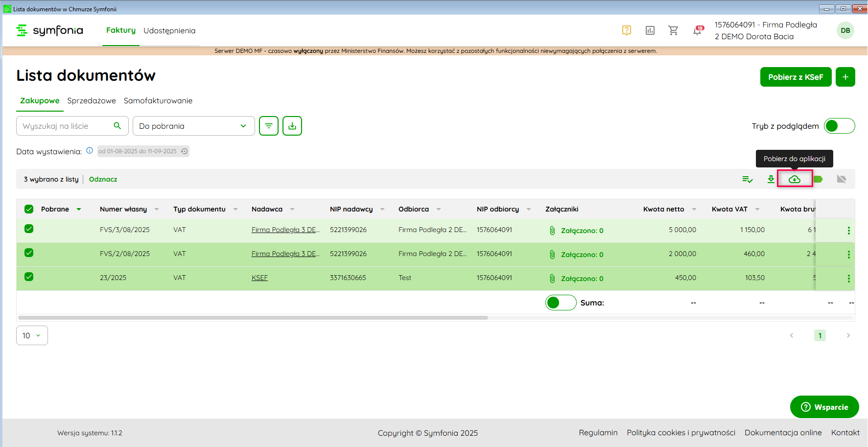Open the statistics chart icon in header
868x447 pixels.
[650, 30]
